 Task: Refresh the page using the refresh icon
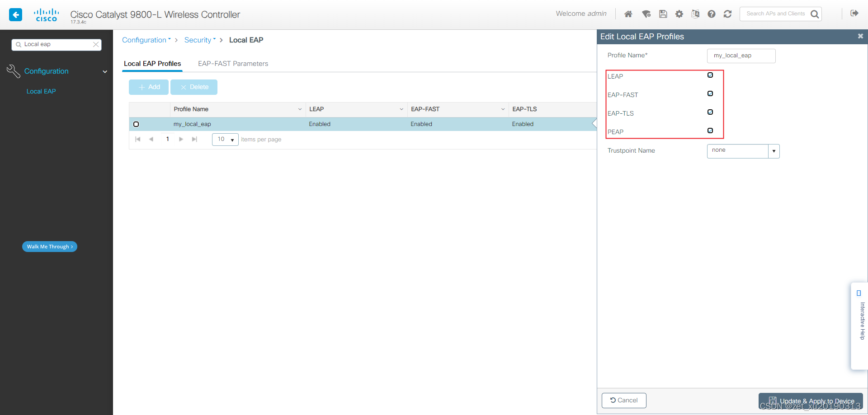[x=727, y=14]
